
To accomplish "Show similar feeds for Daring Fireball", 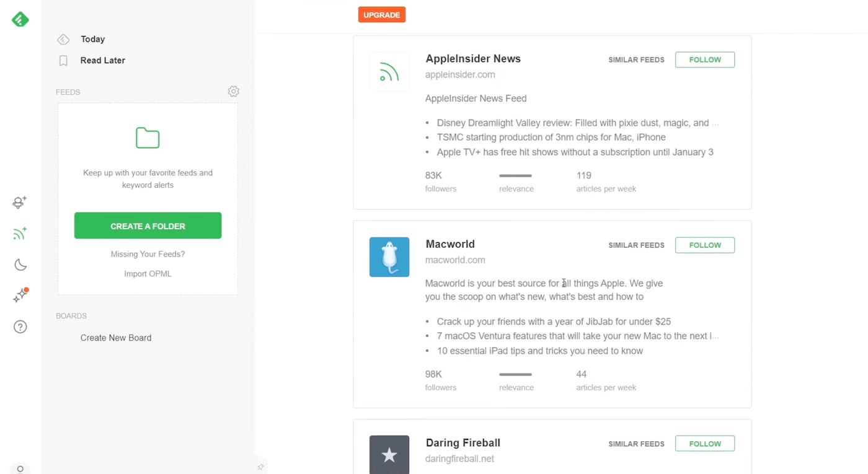I will [x=636, y=444].
